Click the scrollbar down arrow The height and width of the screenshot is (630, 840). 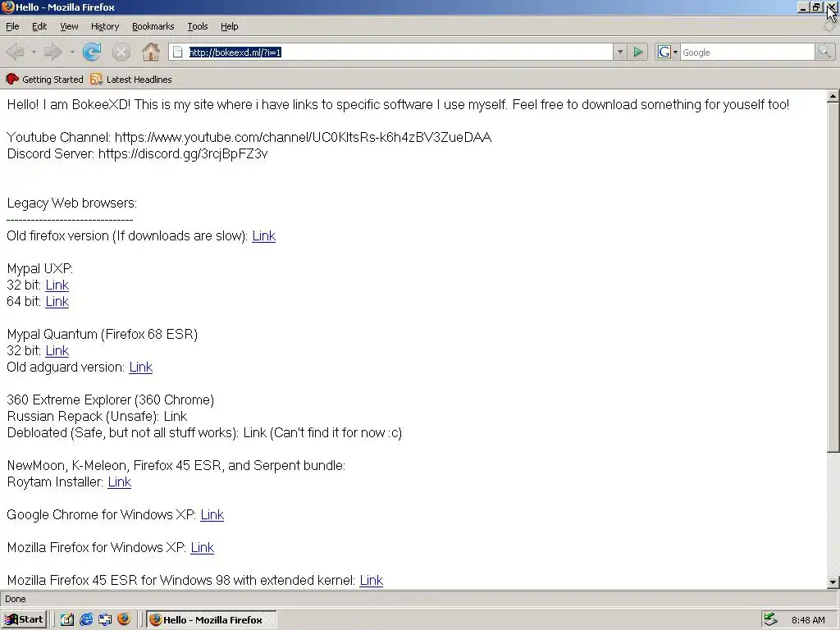[833, 582]
